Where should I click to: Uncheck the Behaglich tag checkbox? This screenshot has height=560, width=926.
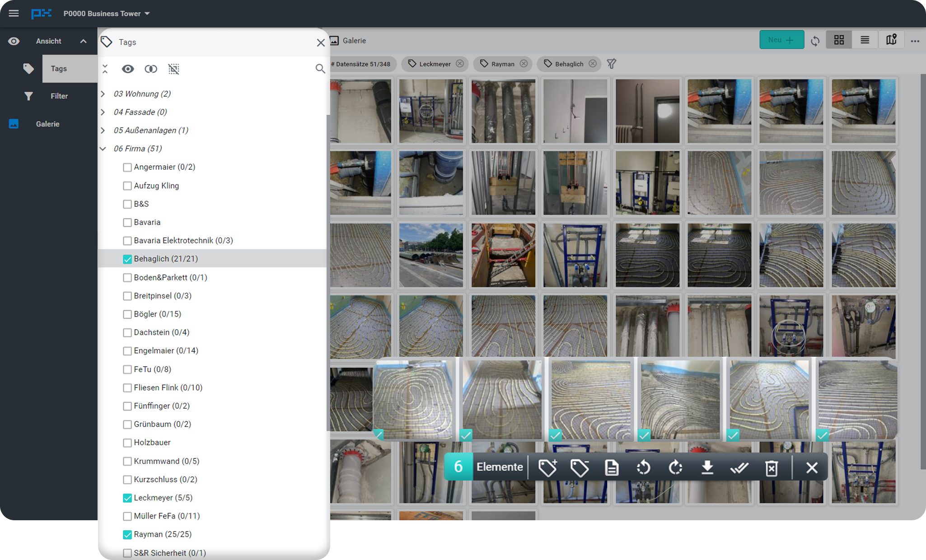pos(127,259)
